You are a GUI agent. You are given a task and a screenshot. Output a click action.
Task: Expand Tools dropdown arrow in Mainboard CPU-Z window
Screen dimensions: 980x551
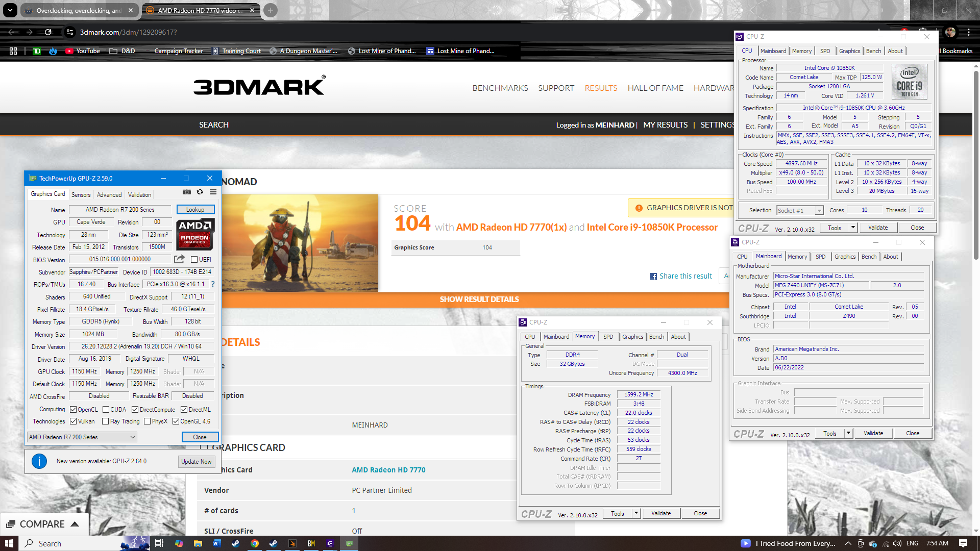[x=848, y=433]
